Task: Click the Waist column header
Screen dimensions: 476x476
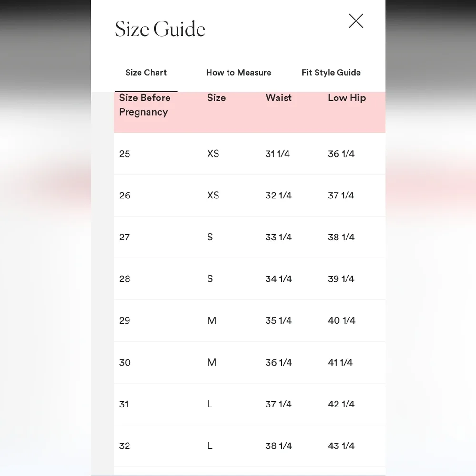Action: click(x=278, y=98)
